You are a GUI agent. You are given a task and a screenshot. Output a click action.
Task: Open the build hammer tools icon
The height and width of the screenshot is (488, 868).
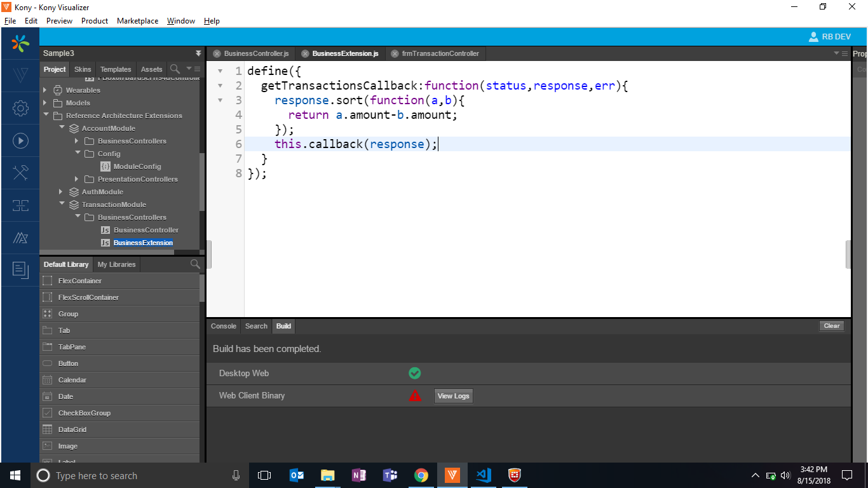coord(20,173)
